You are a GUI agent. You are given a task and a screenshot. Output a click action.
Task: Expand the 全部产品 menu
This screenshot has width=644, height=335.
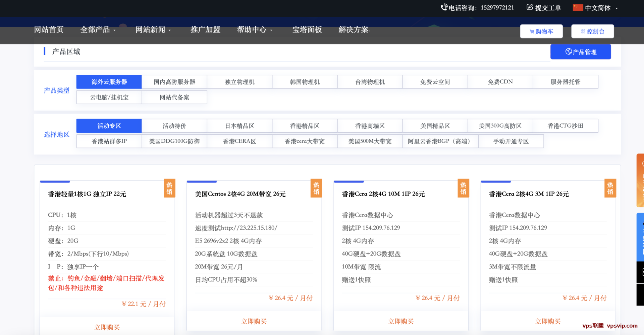pos(98,30)
